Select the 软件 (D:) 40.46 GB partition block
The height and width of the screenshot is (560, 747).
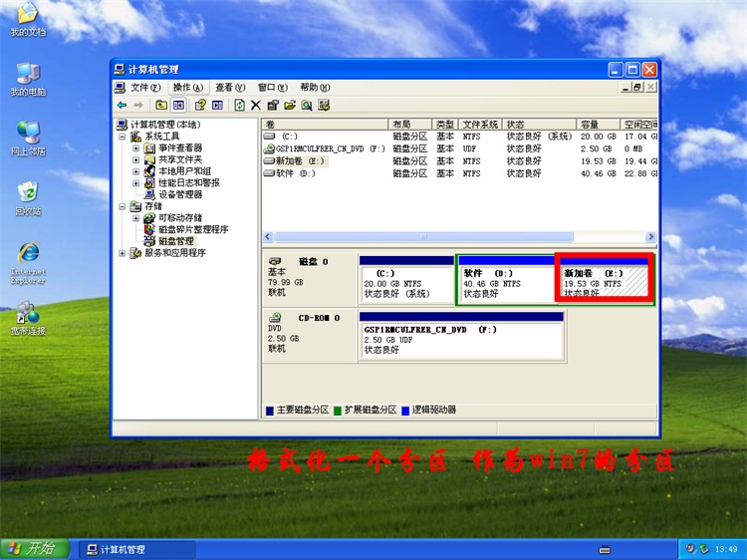pos(506,280)
